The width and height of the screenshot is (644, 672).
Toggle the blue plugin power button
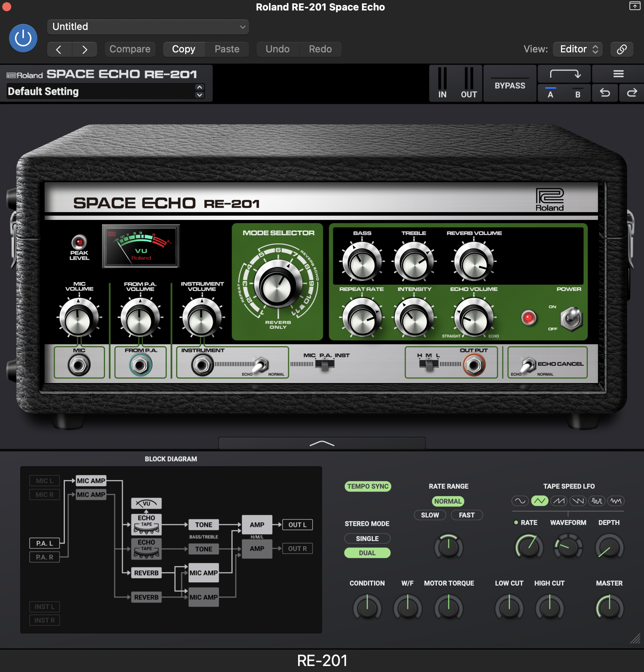pos(23,38)
